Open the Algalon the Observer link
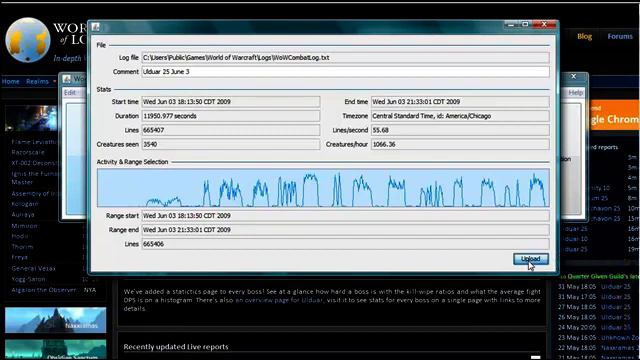This screenshot has width=640, height=360. [44, 290]
